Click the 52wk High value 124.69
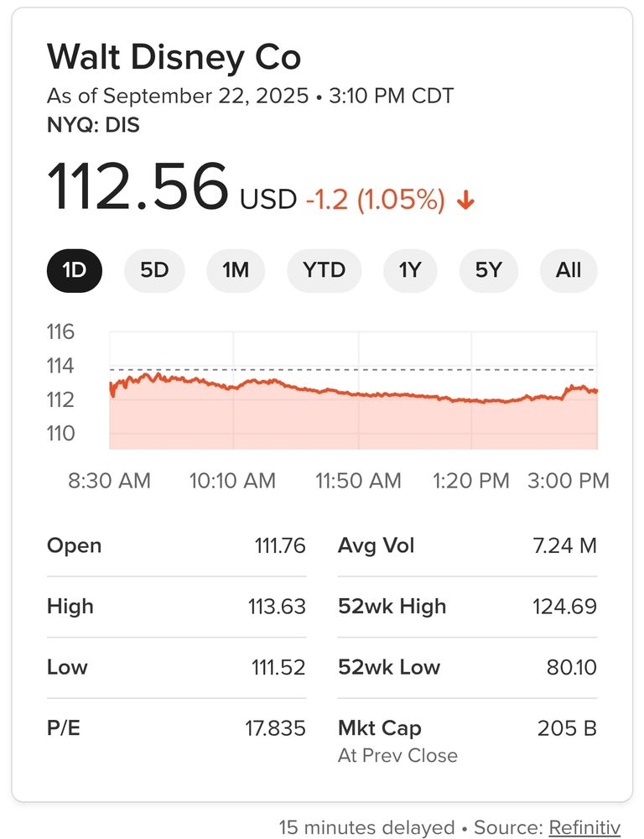The image size is (644, 839). (564, 607)
